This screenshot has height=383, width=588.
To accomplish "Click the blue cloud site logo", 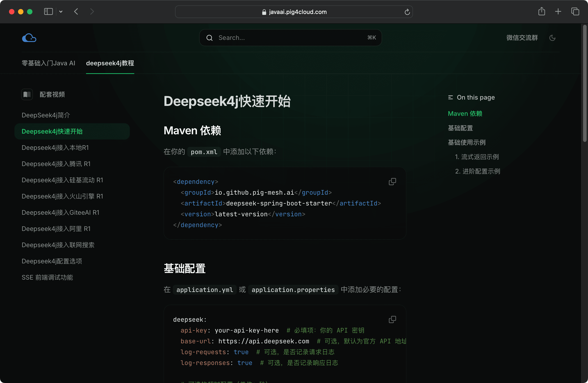I will click(x=29, y=38).
